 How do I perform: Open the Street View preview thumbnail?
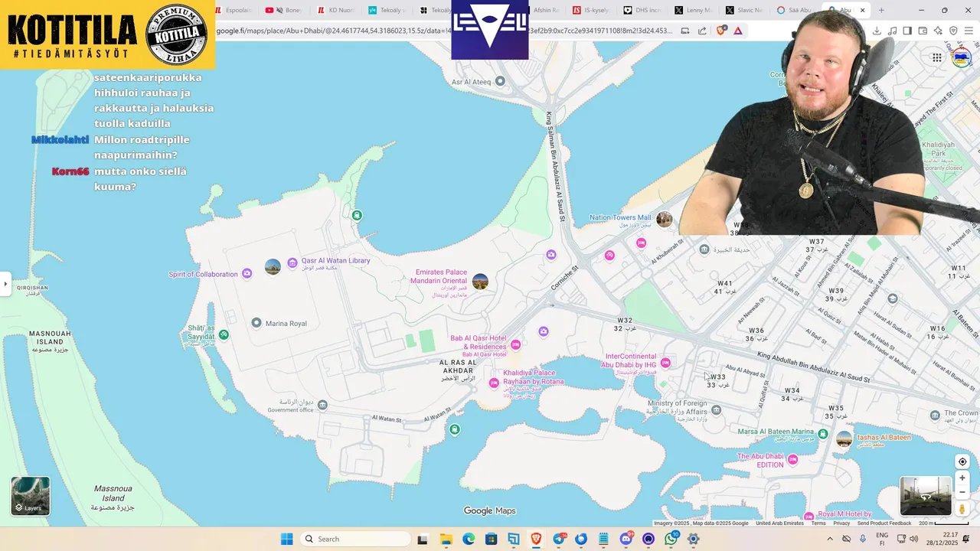926,496
